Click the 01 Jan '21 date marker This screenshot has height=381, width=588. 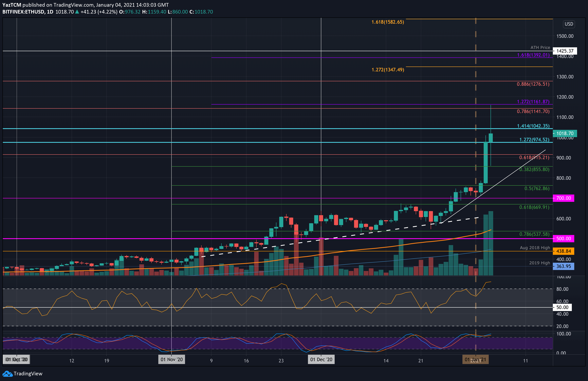(475, 360)
